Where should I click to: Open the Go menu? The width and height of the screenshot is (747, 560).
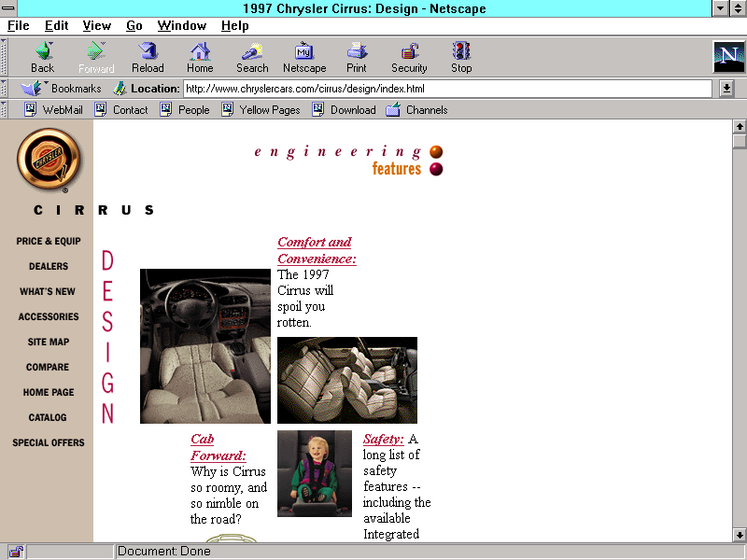point(134,25)
